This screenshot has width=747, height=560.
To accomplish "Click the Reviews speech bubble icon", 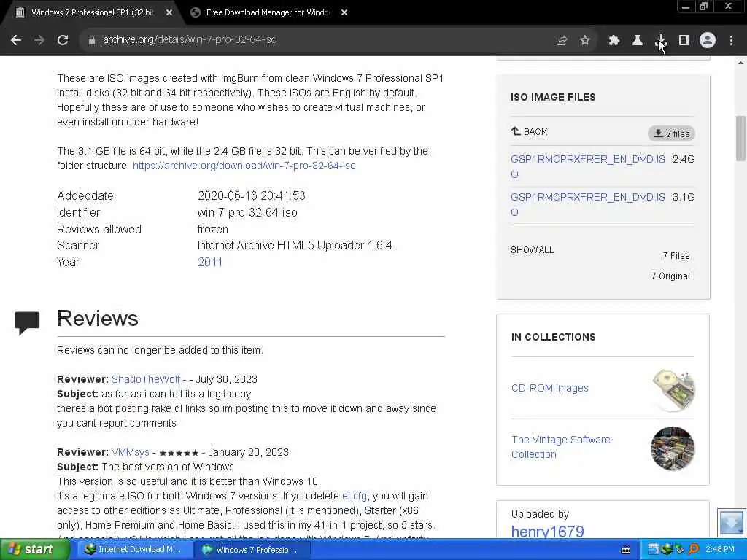I will (x=27, y=323).
